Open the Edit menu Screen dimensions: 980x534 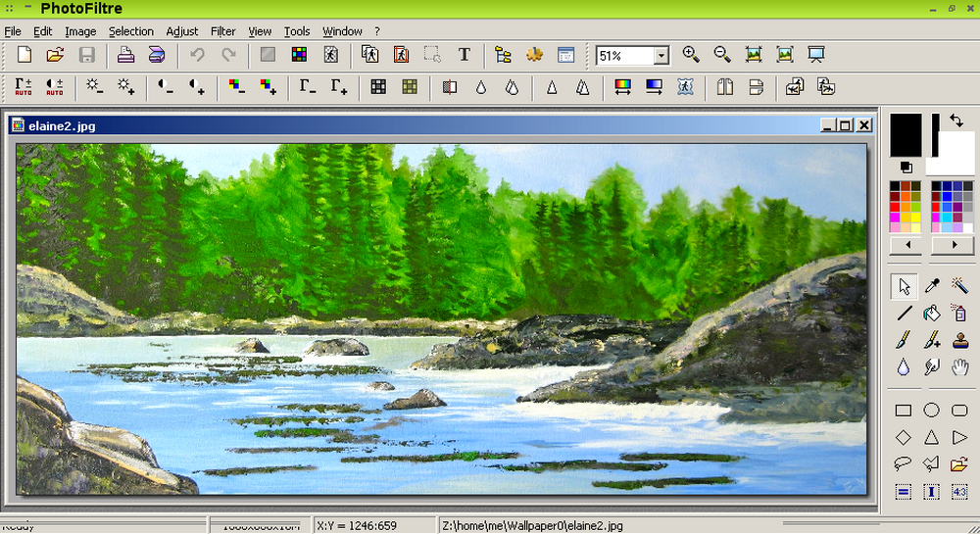(x=42, y=31)
